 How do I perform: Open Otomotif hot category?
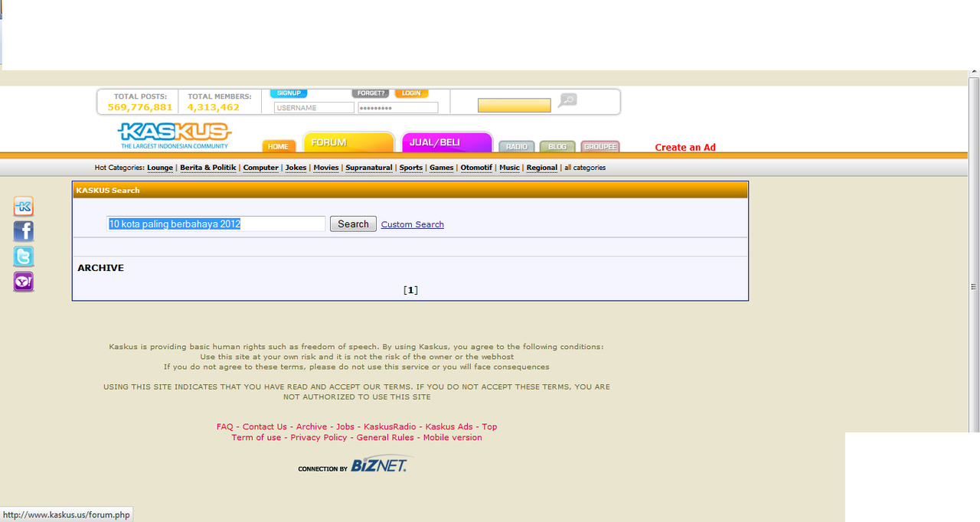pos(477,168)
